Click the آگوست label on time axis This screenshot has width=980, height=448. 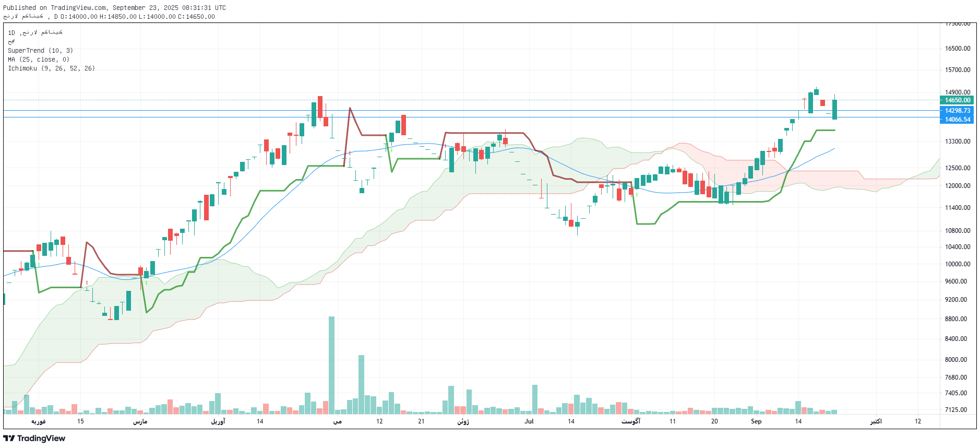[630, 421]
